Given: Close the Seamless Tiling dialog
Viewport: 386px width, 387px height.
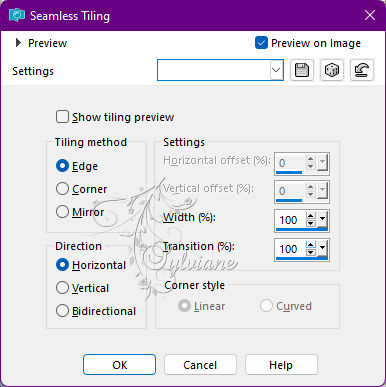Looking at the screenshot, I should [370, 15].
